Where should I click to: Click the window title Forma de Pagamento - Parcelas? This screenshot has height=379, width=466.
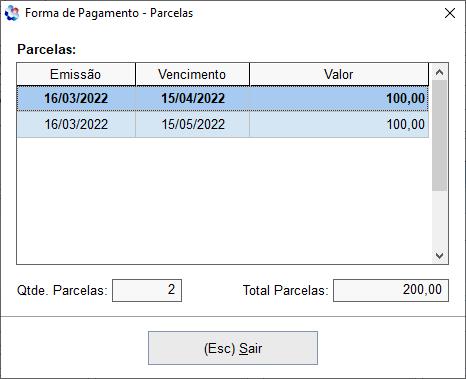coord(109,13)
